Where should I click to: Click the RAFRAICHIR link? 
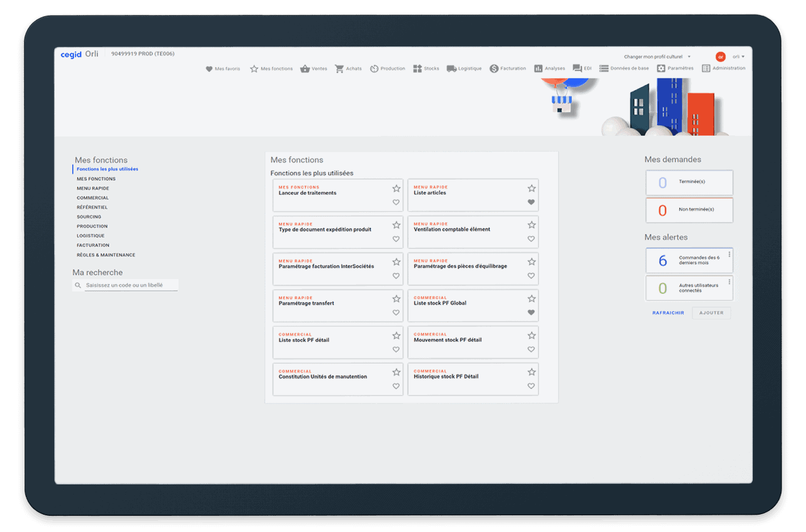click(668, 313)
